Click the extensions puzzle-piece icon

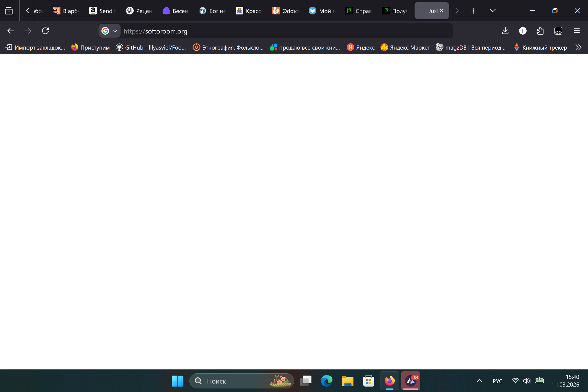[x=540, y=31]
